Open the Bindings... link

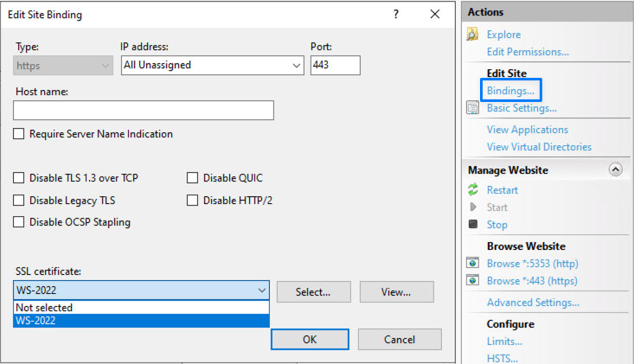coord(510,91)
